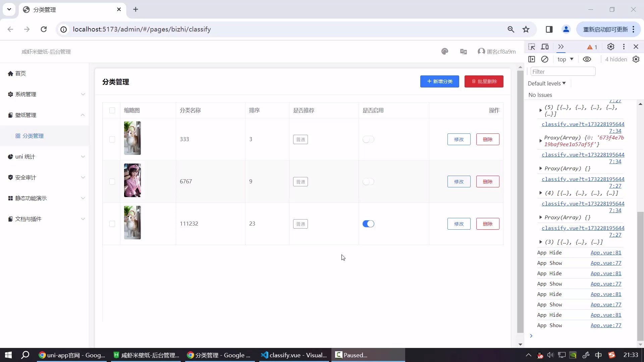Open the Default levels dropdown
This screenshot has width=644, height=362.
coord(547,83)
